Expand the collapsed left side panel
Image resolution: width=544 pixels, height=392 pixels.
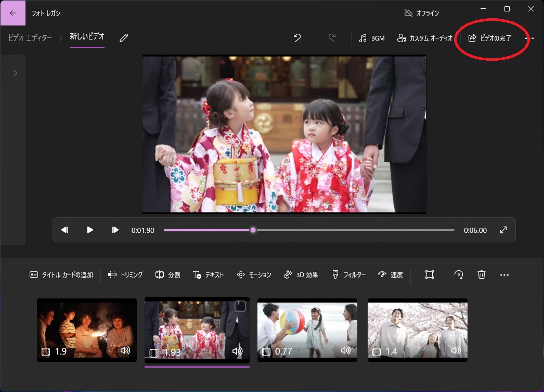(15, 73)
